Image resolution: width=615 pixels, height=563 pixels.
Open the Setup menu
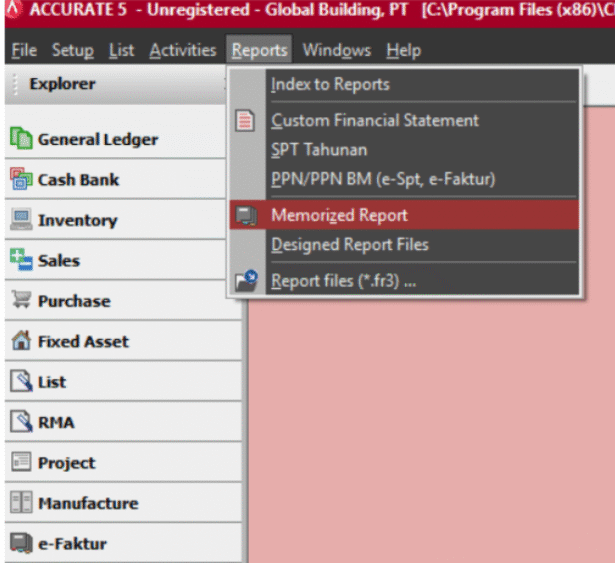73,50
